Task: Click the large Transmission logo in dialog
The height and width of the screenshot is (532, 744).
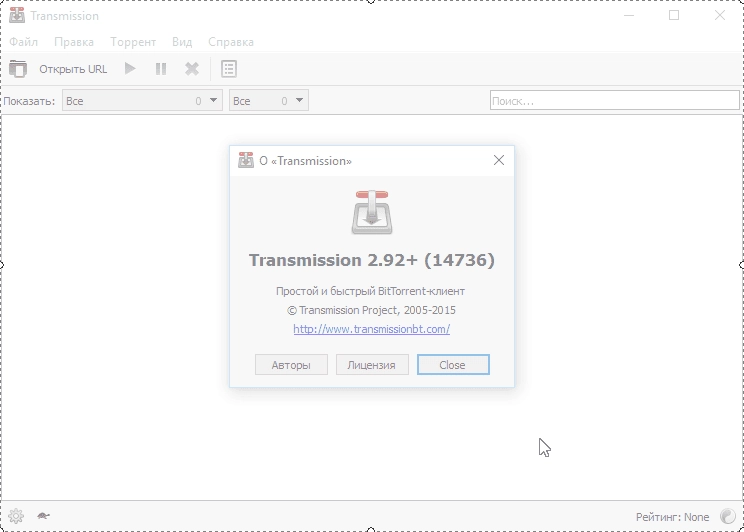Action: [x=372, y=212]
